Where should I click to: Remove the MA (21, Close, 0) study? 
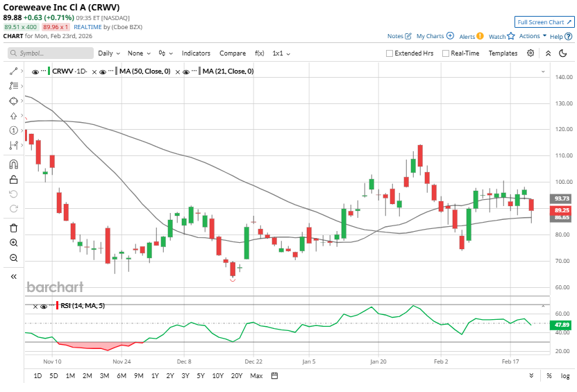click(x=177, y=72)
